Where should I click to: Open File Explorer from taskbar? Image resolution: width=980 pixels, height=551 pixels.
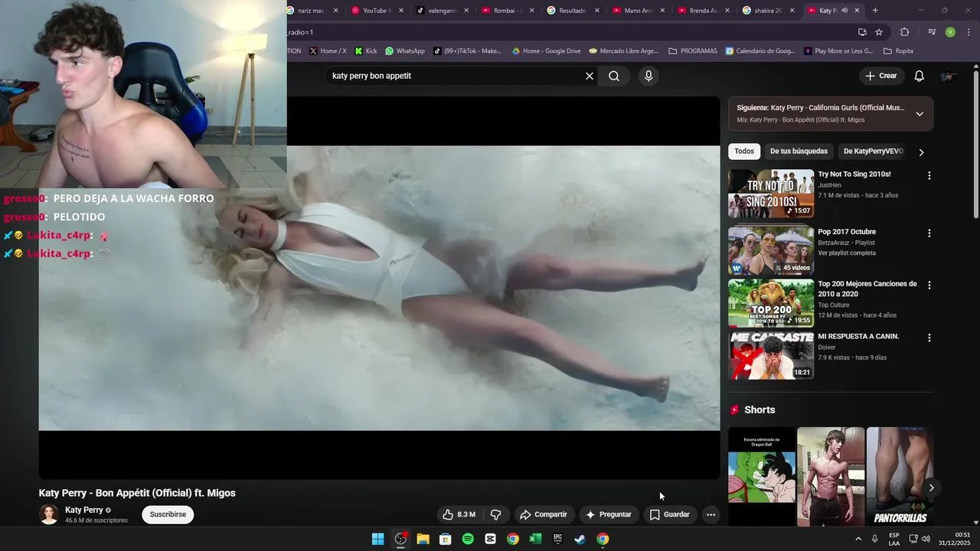point(423,539)
